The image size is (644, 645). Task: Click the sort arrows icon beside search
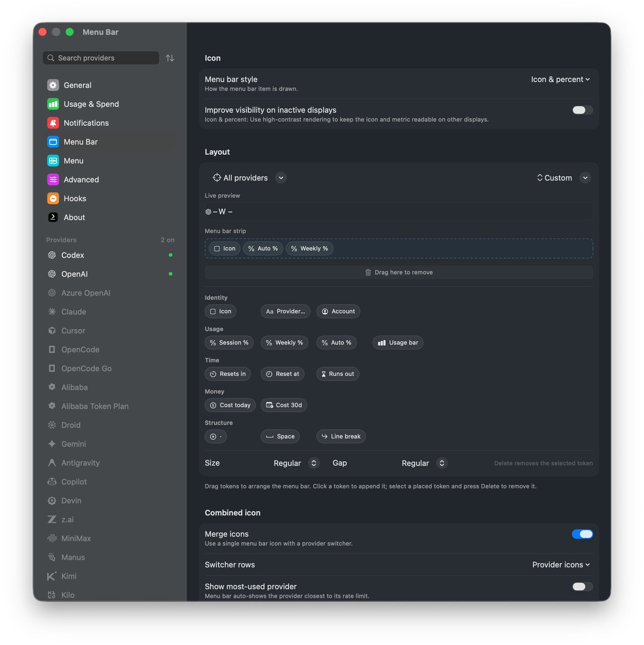[170, 58]
